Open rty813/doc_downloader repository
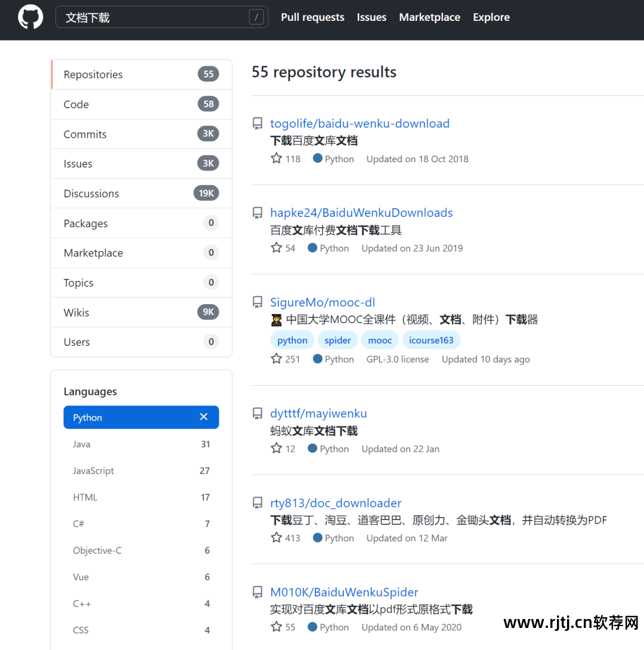 (x=336, y=503)
